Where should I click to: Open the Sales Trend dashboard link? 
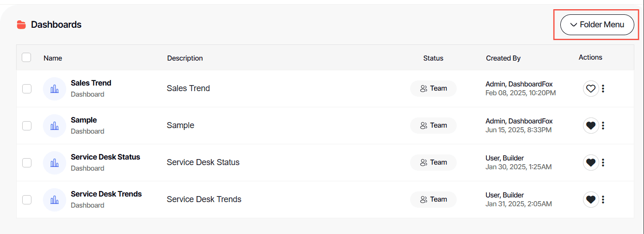point(91,83)
